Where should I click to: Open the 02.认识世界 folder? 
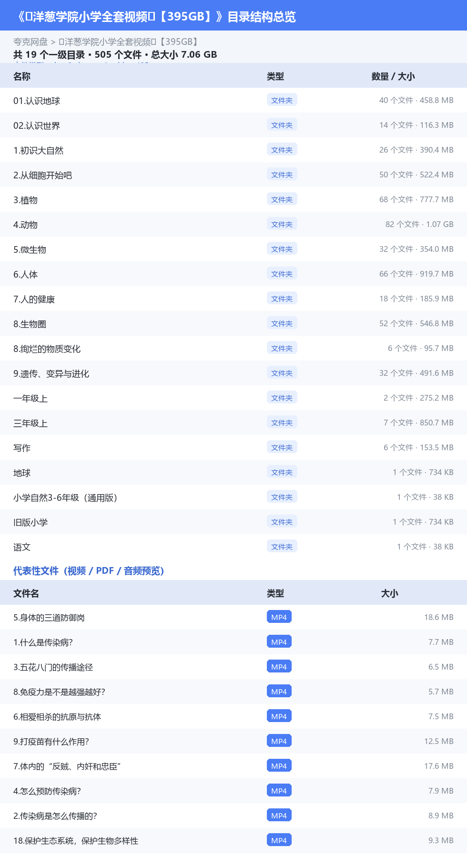point(37,125)
